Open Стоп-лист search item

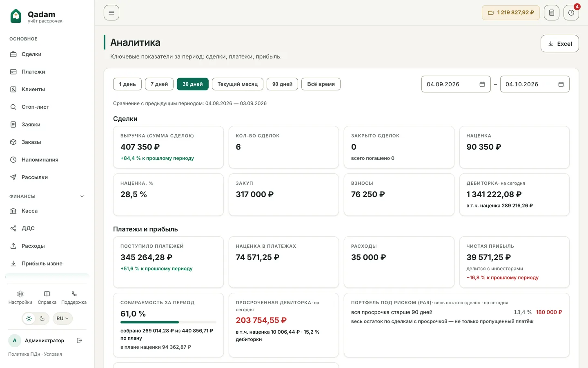coord(47,107)
